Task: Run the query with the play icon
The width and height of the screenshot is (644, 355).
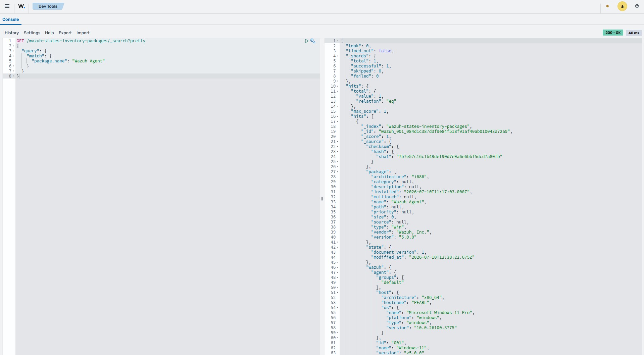Action: click(306, 41)
